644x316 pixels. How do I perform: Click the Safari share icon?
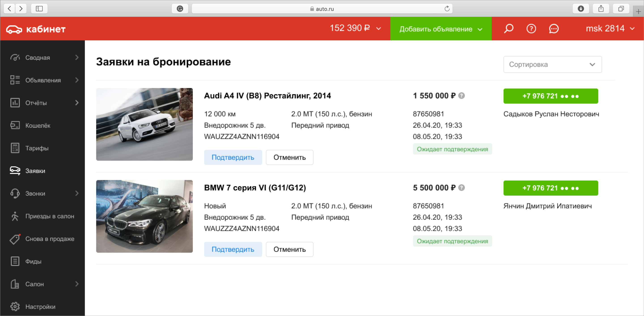[x=601, y=9]
